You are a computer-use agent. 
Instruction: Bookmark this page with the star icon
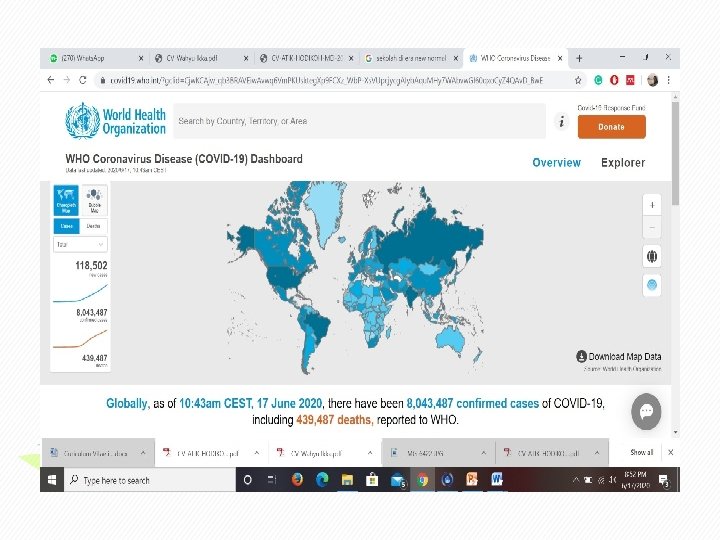click(578, 80)
